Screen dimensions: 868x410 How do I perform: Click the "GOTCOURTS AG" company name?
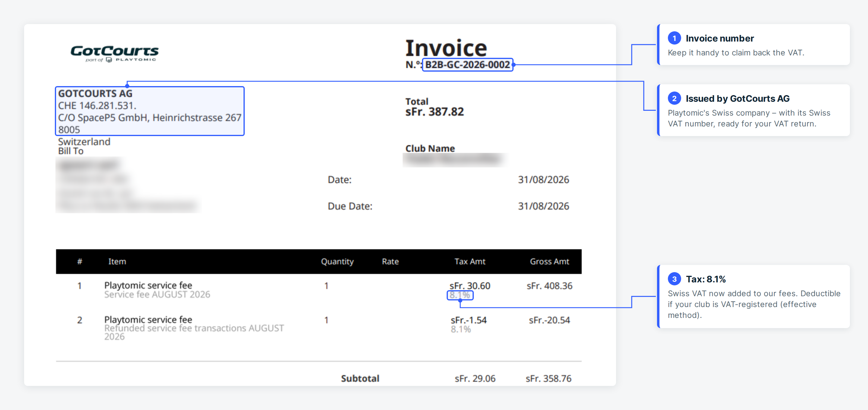(x=95, y=94)
